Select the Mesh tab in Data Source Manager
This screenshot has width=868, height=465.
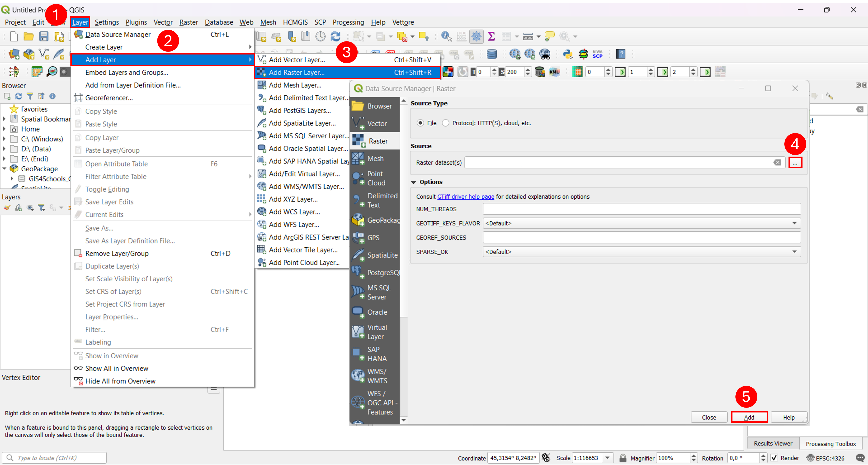[x=375, y=159]
